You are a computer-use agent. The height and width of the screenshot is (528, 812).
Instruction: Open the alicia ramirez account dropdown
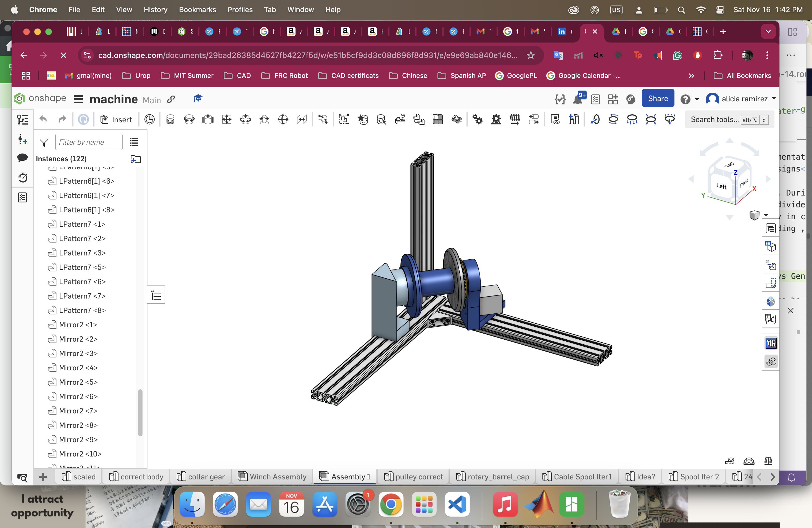741,99
